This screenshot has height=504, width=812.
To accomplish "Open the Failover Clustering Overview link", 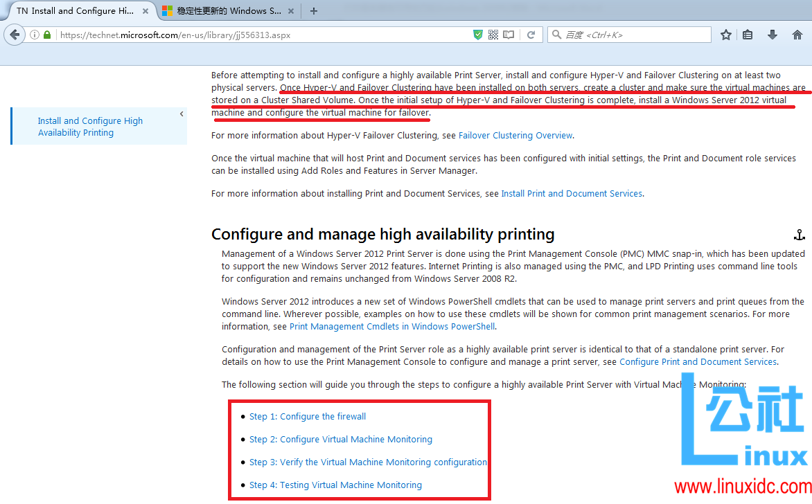I will (x=515, y=135).
